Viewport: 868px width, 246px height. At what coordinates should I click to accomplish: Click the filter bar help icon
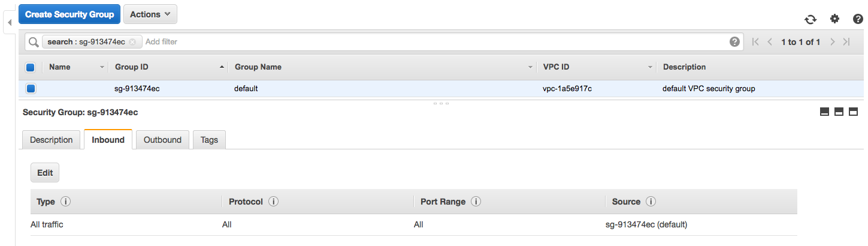click(x=734, y=42)
